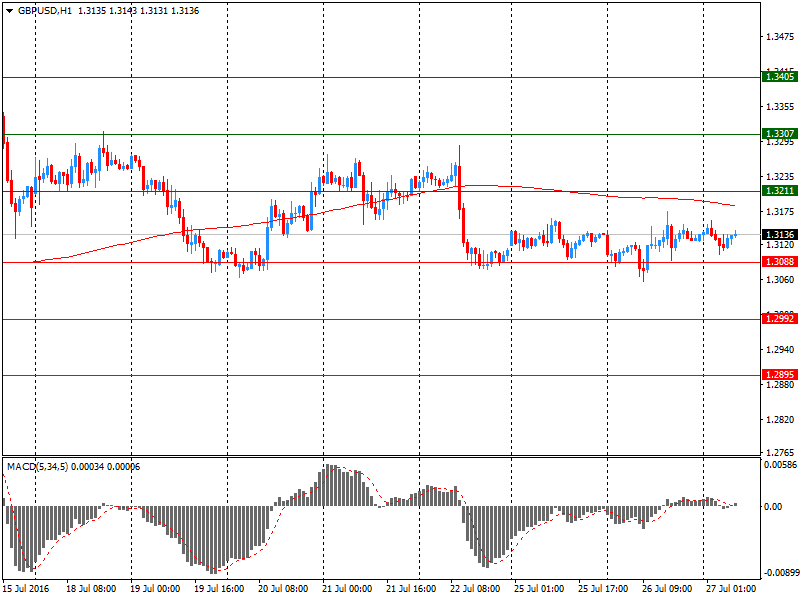This screenshot has height=600, width=800.
Task: Select the 1.3060 price scale value
Action: pos(780,280)
